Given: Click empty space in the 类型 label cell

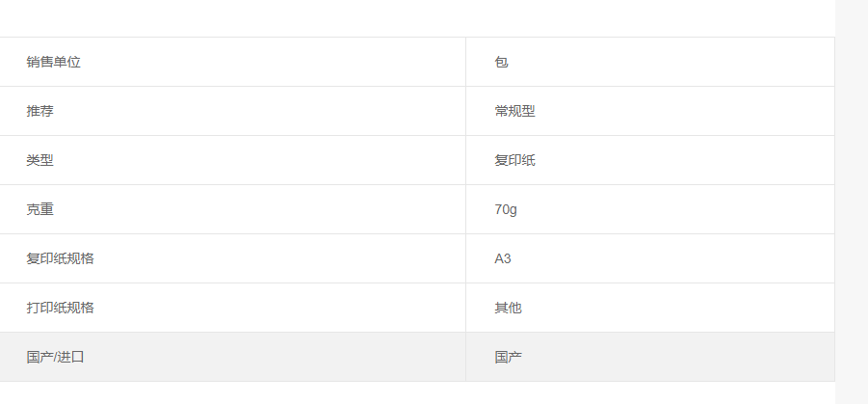Looking at the screenshot, I should [x=260, y=160].
